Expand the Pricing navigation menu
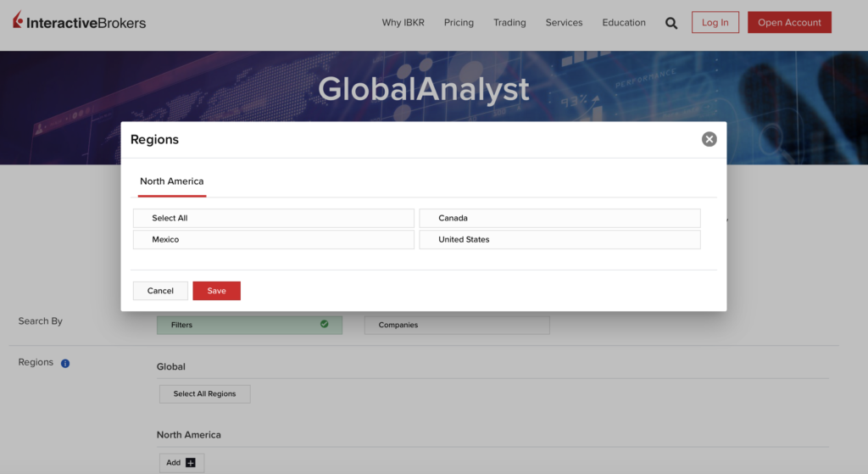 (459, 23)
